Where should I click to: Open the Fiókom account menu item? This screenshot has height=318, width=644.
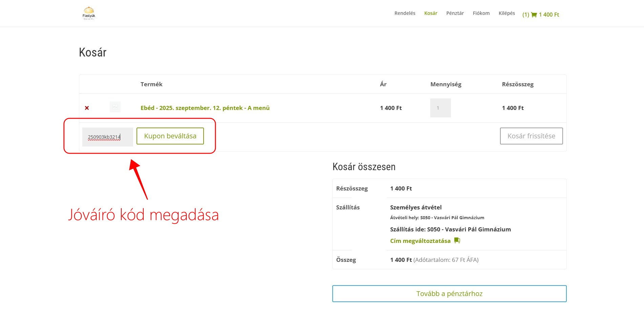coord(481,13)
